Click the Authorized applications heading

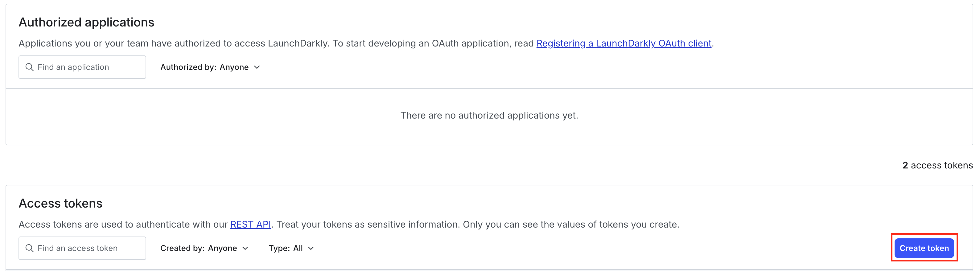click(x=86, y=22)
